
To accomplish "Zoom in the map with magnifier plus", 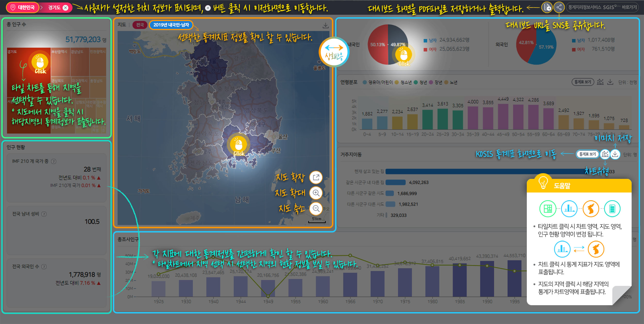I will click(x=316, y=193).
